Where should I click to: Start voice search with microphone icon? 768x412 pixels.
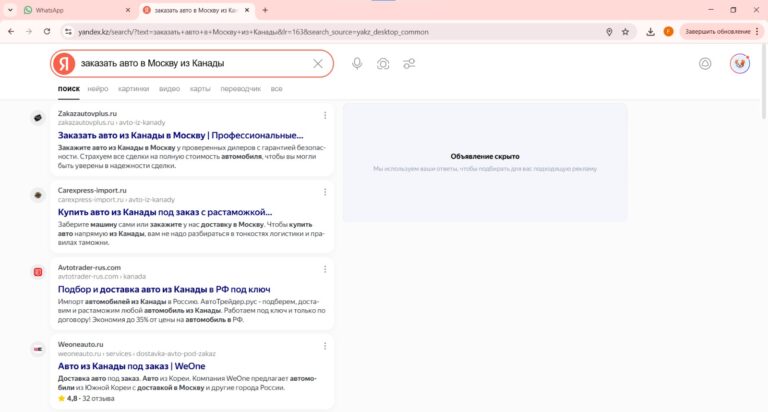[x=357, y=64]
